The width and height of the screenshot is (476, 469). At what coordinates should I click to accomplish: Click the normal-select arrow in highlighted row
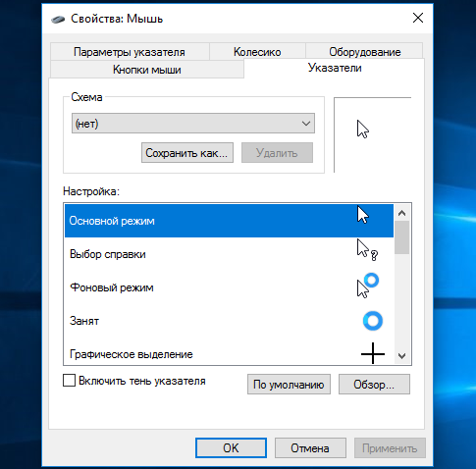tap(363, 215)
